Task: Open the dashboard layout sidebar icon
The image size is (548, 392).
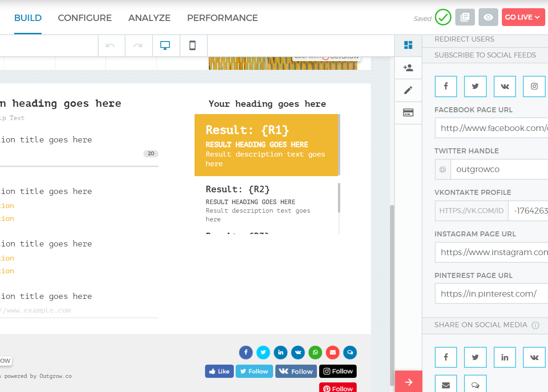Action: coord(408,45)
